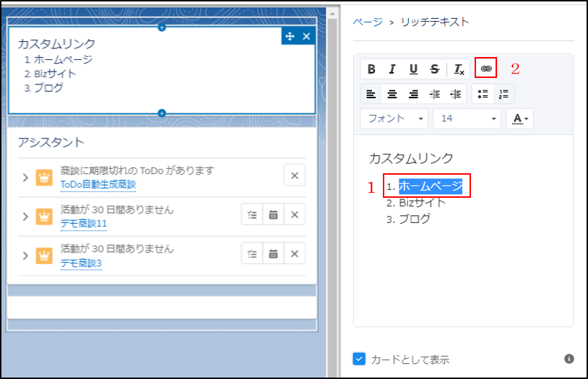Viewport: 588px width, 379px height.
Task: Click crown icon beside デモ商談3
Action: point(44,256)
